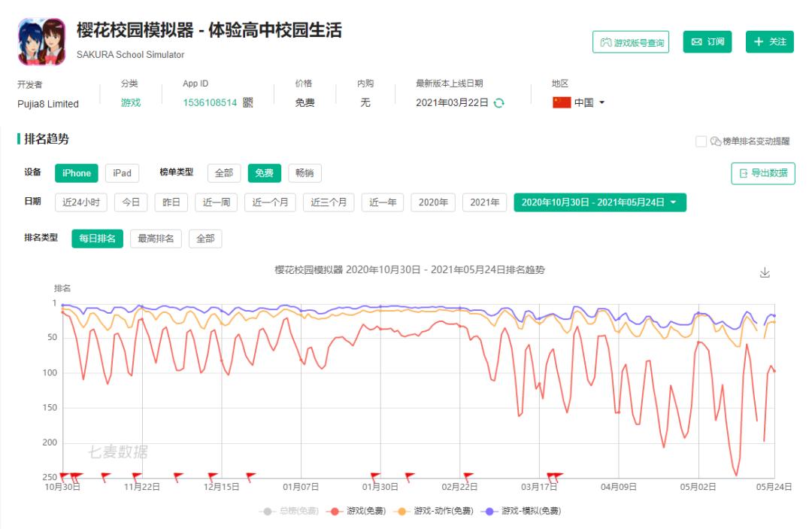Open the SAKURA School Simulator app icon
The width and height of the screenshot is (812, 529).
42,41
